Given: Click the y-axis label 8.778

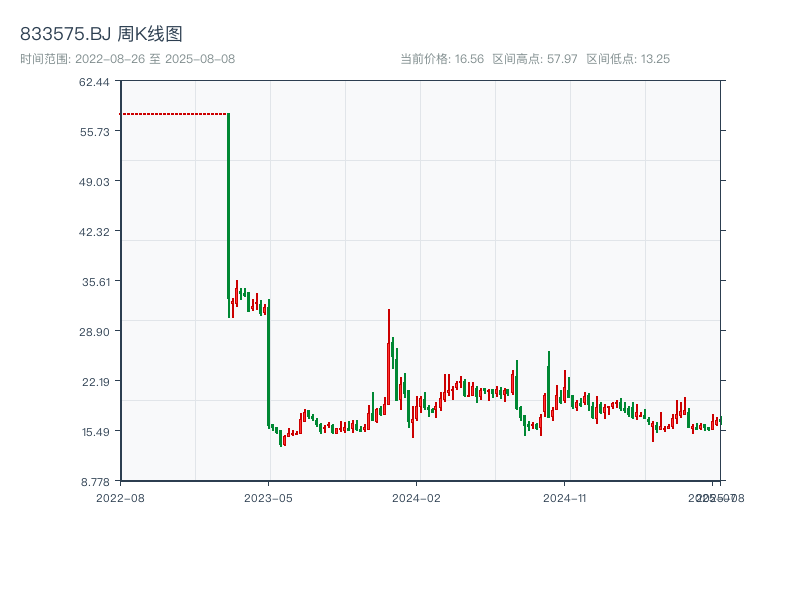Looking at the screenshot, I should (x=95, y=482).
